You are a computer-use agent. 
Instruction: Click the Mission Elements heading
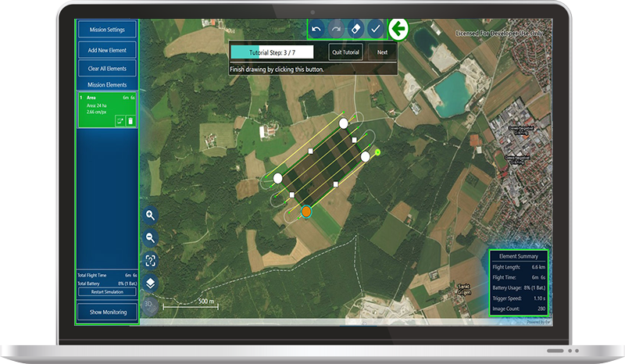pyautogui.click(x=107, y=85)
